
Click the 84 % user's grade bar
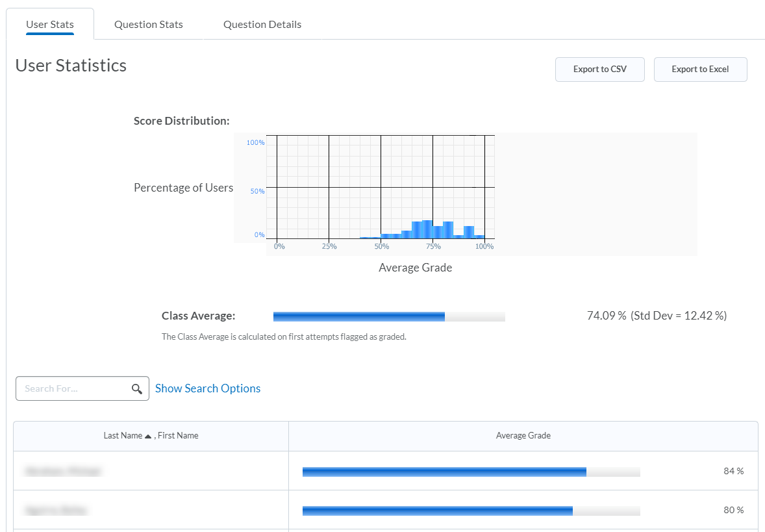(x=471, y=472)
